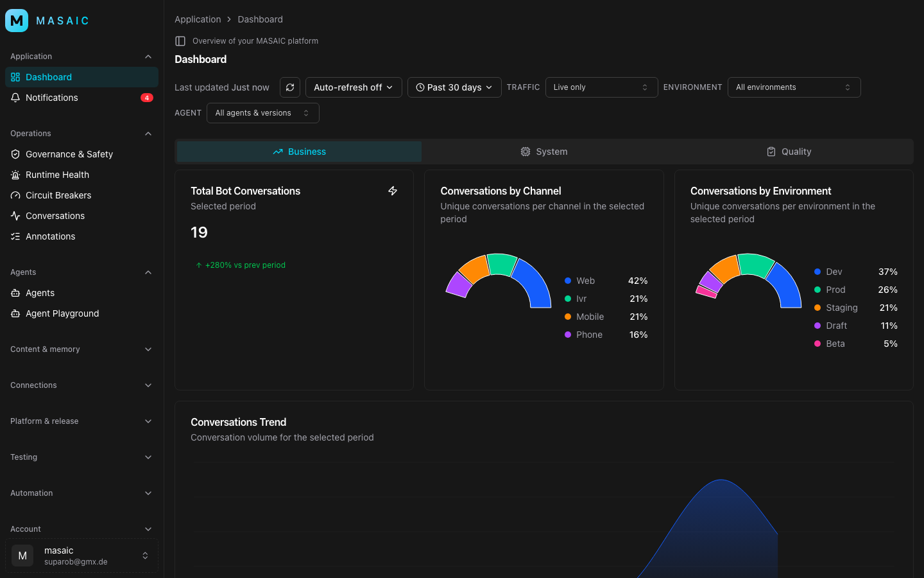Collapse the Application sidebar section
This screenshot has height=578, width=924.
click(81, 57)
